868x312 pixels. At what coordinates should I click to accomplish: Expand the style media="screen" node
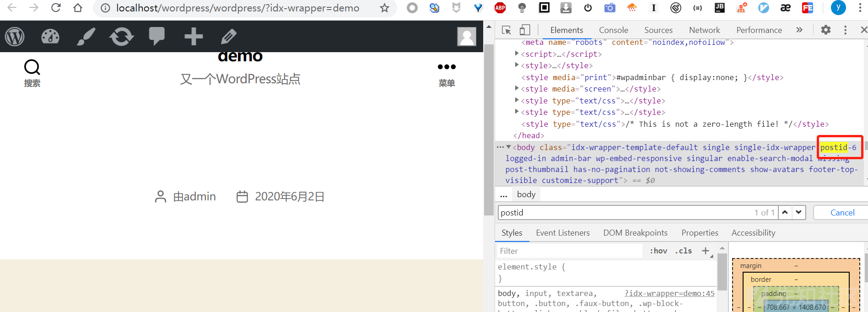[x=517, y=88]
